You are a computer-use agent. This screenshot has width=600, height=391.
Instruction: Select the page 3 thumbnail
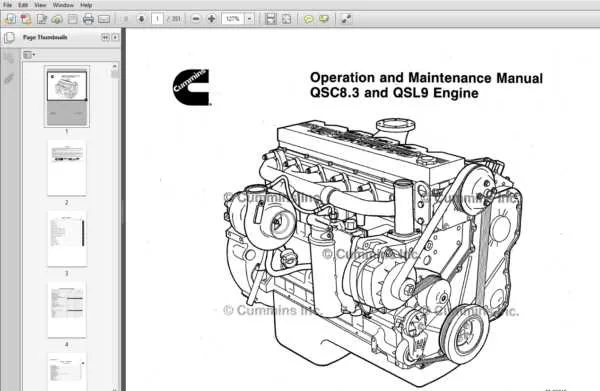67,239
